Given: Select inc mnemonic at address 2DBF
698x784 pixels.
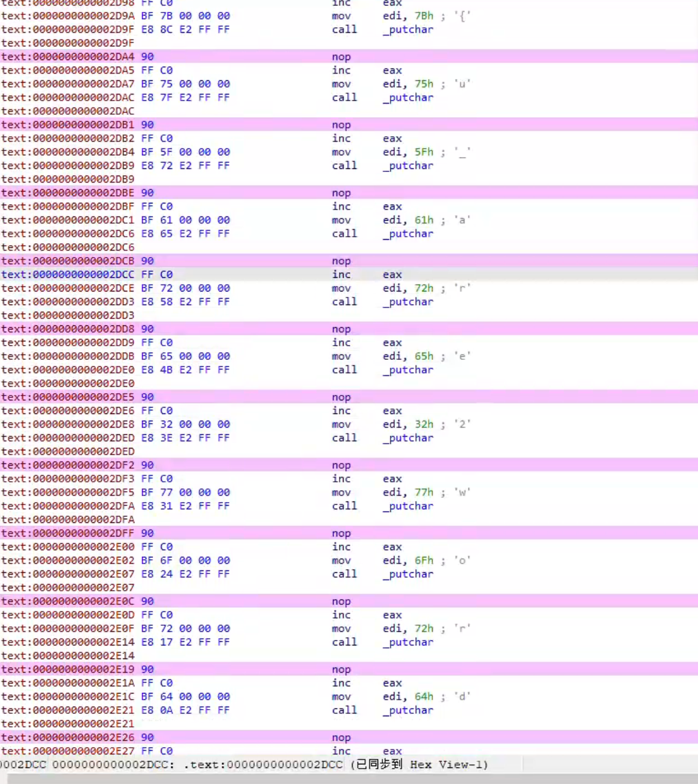Looking at the screenshot, I should 341,206.
